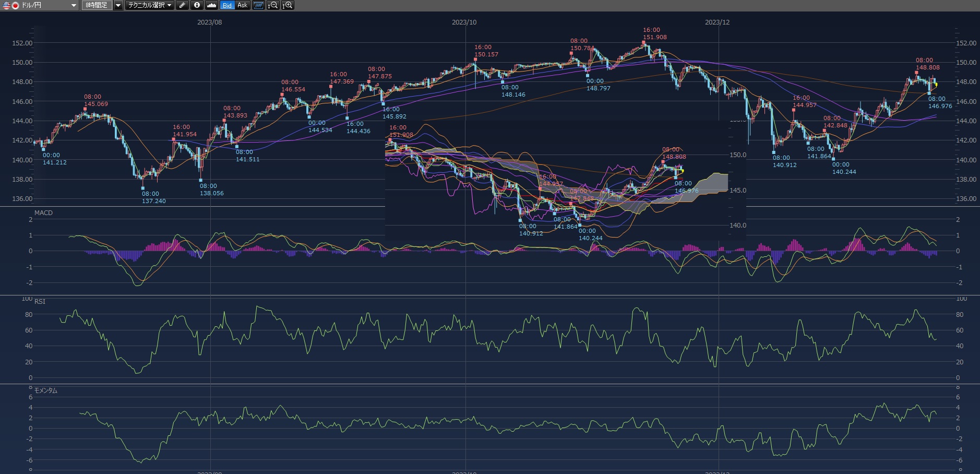Click the 8時間足 timeframe field
Screen dimensions: 980x474
97,5
